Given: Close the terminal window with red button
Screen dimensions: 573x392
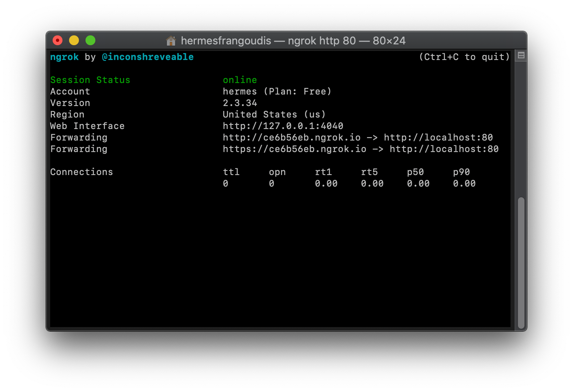Looking at the screenshot, I should 58,40.
